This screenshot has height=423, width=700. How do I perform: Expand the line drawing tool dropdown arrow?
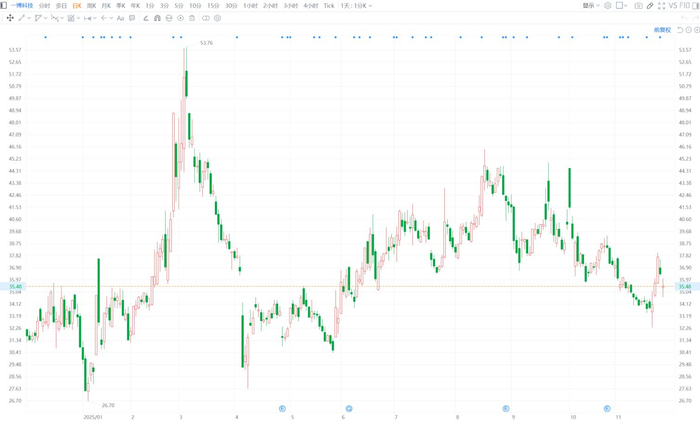click(x=29, y=18)
